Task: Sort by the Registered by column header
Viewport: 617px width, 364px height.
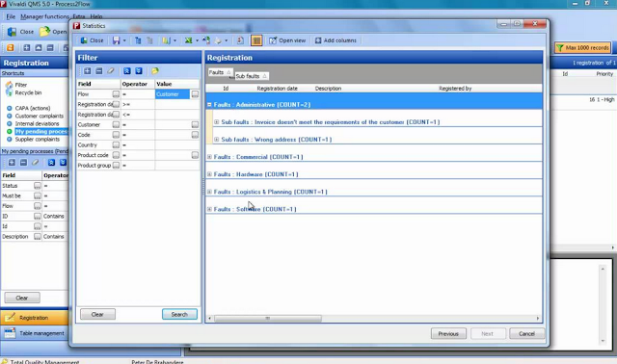Action: point(455,89)
